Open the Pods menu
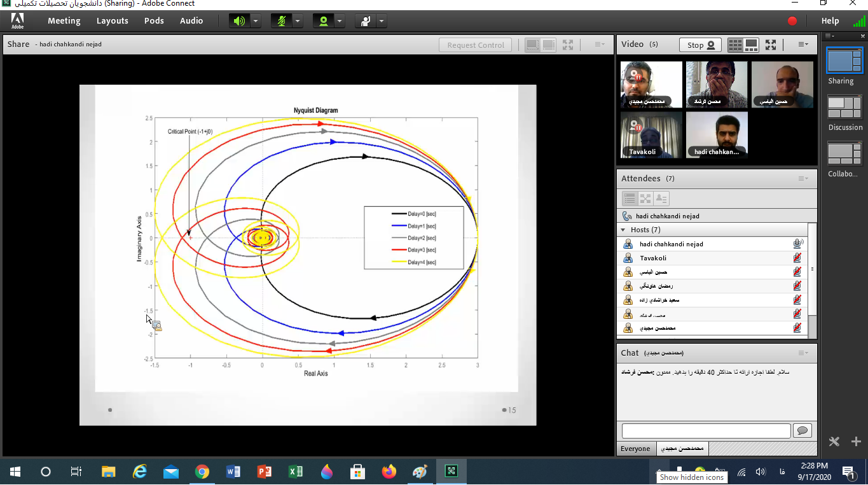 pyautogui.click(x=154, y=21)
